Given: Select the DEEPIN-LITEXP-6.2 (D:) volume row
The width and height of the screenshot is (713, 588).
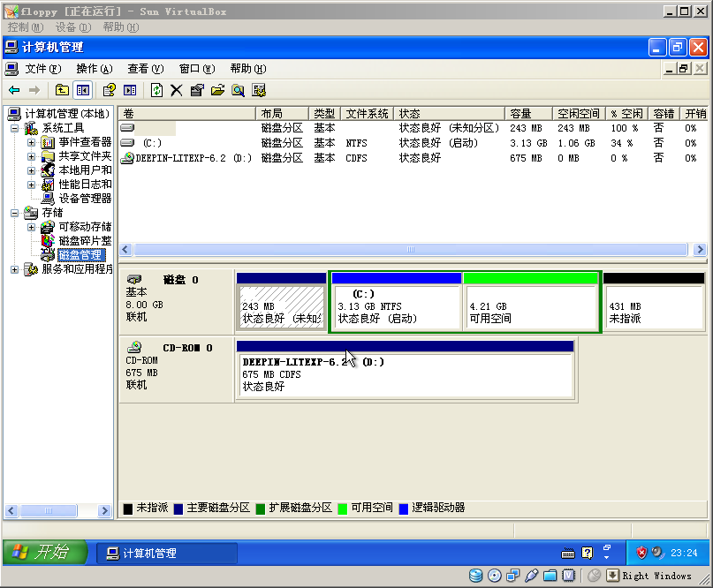Looking at the screenshot, I should point(413,158).
